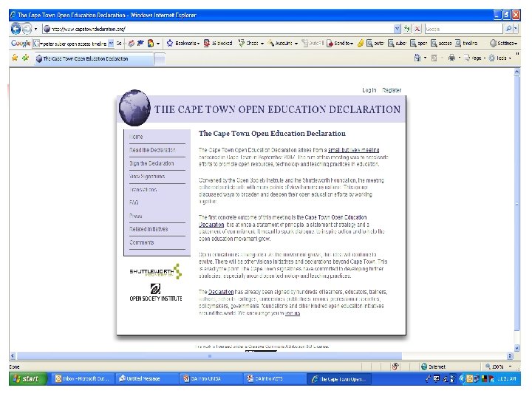Viewport: 532px width, 399px height.
Task: Find 'access' word on page button
Action: tap(441, 43)
